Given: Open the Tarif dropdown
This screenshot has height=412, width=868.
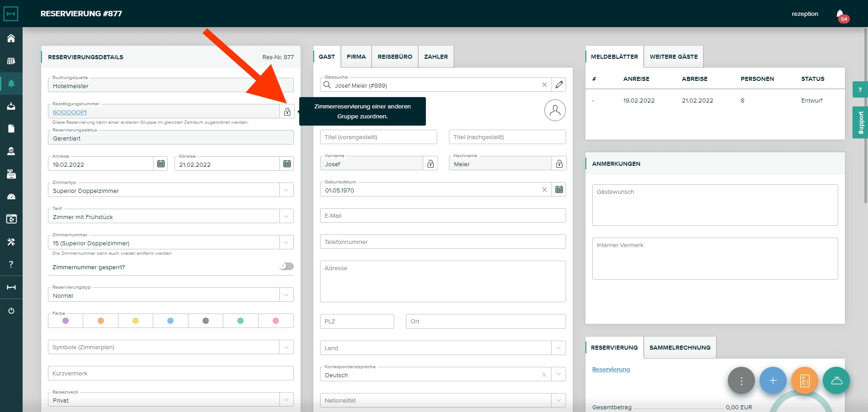Looking at the screenshot, I should (x=286, y=216).
